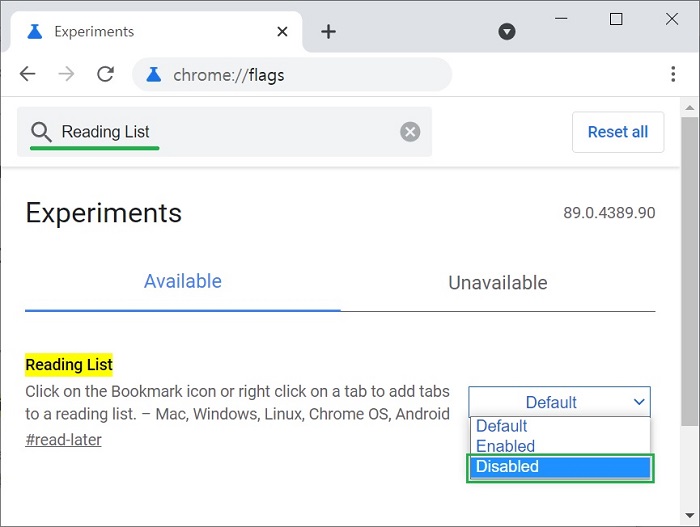This screenshot has width=700, height=527.
Task: Focus the flags search field
Action: [225, 132]
